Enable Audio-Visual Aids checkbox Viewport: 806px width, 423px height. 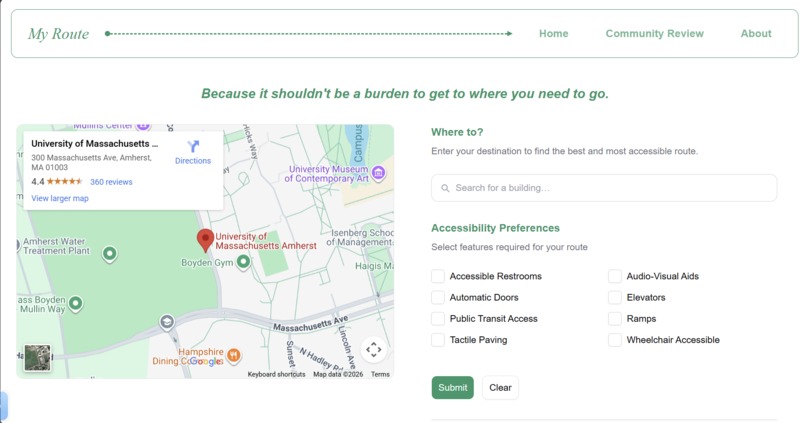(615, 276)
